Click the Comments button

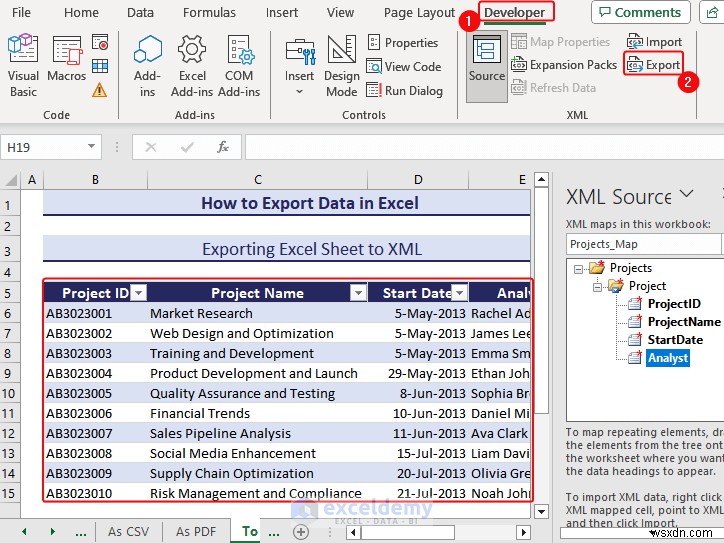click(640, 12)
